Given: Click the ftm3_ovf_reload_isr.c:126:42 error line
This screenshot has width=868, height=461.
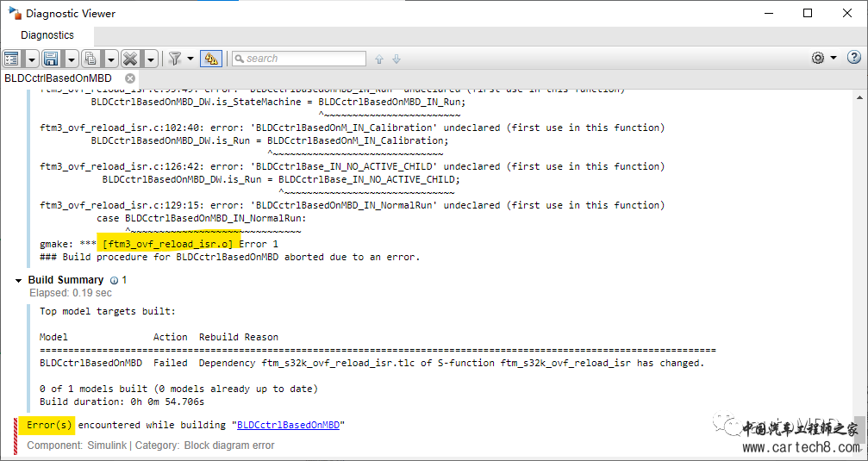Looking at the screenshot, I should pos(352,166).
